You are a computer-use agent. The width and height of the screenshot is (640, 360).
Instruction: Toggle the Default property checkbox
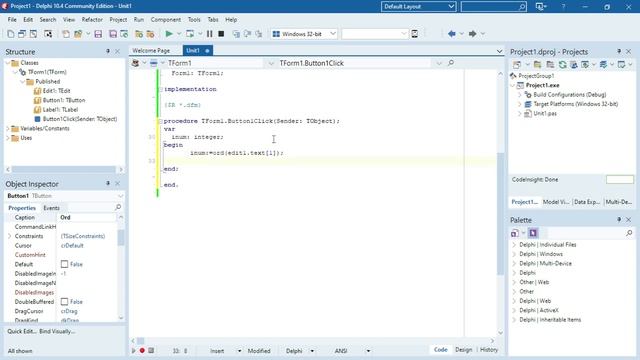click(64, 264)
